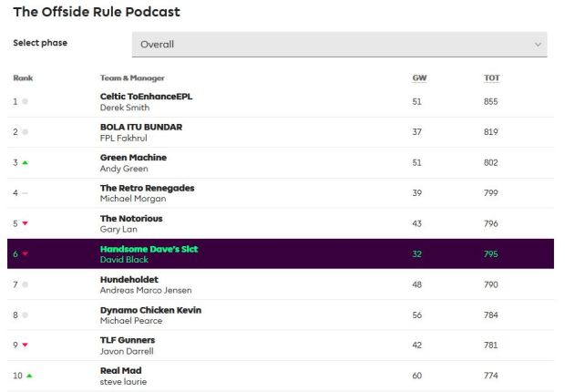Click red down arrow beside rank 5
Viewport: 565px width, 392px height.
click(26, 223)
